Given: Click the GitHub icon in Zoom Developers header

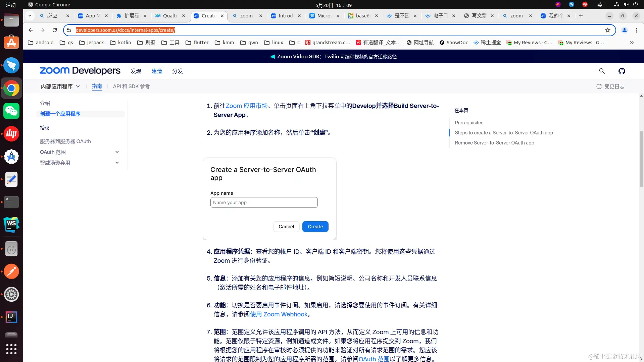Looking at the screenshot, I should point(622,71).
